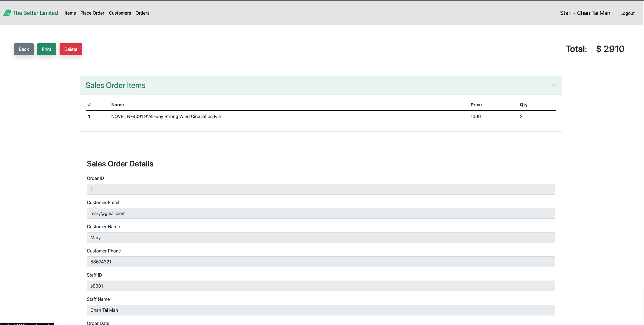Click The Better Limited brand text
This screenshot has width=644, height=325.
pyautogui.click(x=35, y=13)
